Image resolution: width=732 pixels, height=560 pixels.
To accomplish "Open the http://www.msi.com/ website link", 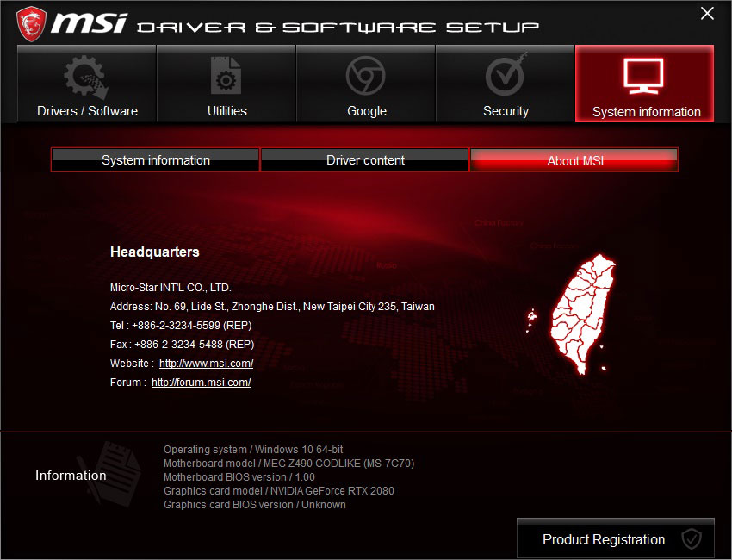I will click(207, 364).
